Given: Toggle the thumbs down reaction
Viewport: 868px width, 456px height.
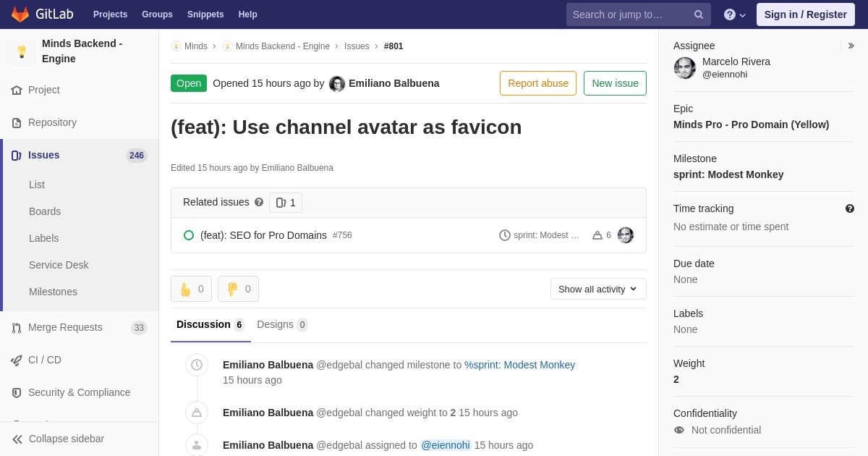Looking at the screenshot, I should click(x=238, y=289).
